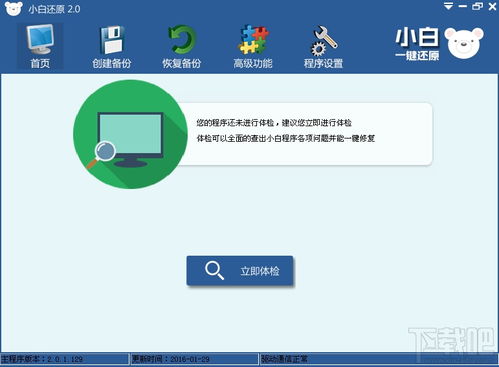Click the 主程序版本 status bar field
The image size is (499, 367).
(64, 359)
